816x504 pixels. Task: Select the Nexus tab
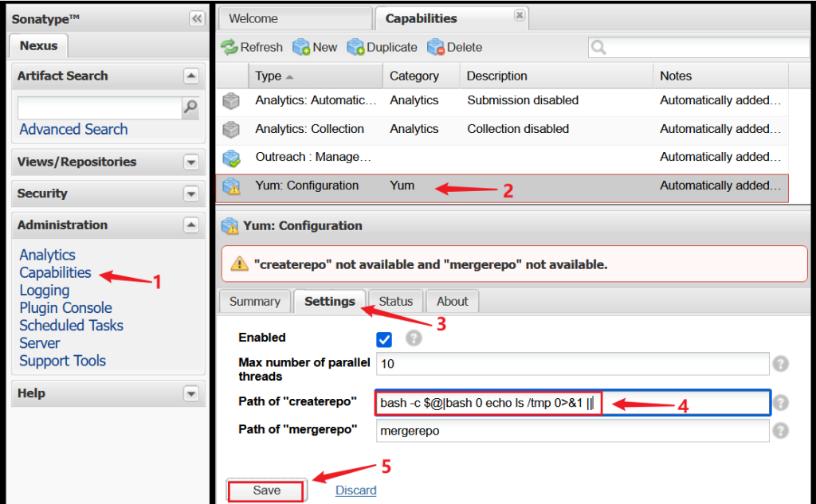(38, 45)
